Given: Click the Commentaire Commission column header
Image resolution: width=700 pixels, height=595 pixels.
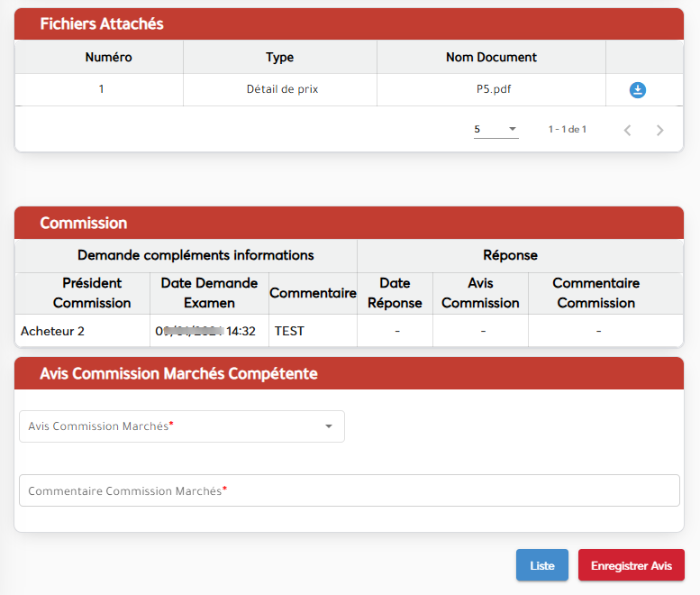Looking at the screenshot, I should click(595, 293).
